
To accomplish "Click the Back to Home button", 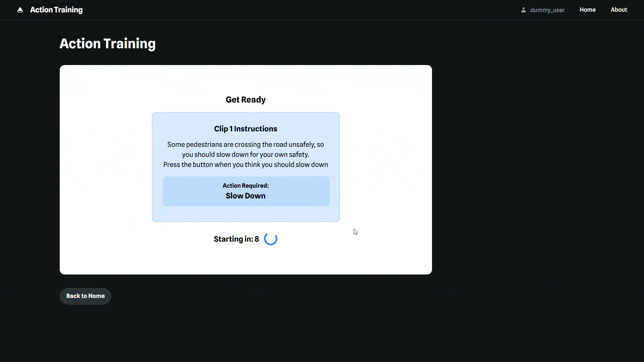I will (85, 296).
